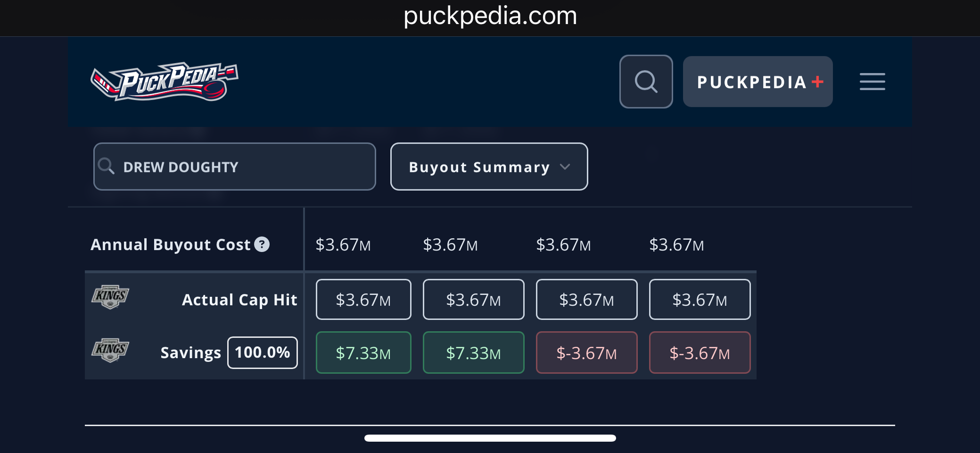The height and width of the screenshot is (453, 980).
Task: Click the Annual Buyout Cost row label
Action: 170,244
